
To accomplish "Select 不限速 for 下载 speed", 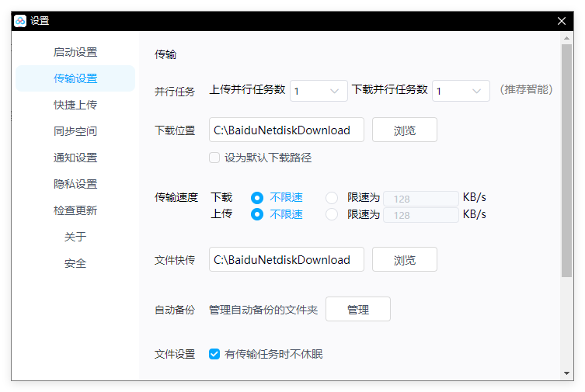I will coord(257,197).
